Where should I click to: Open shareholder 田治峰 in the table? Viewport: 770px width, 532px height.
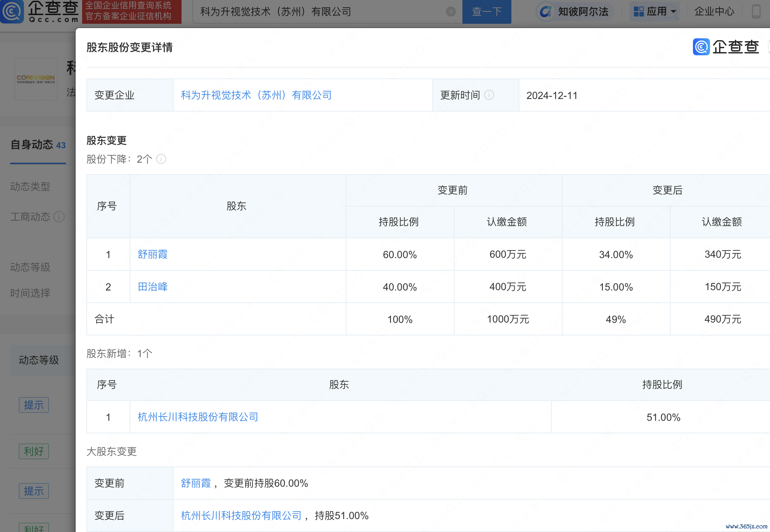[x=153, y=287]
